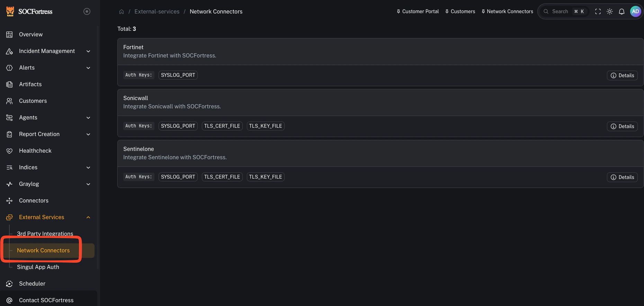Click the Total: 3 count text
Image resolution: width=644 pixels, height=306 pixels.
tap(127, 29)
